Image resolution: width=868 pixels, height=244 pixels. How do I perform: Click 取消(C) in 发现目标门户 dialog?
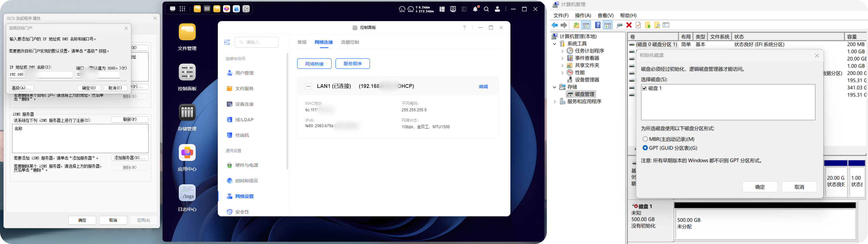tap(115, 88)
